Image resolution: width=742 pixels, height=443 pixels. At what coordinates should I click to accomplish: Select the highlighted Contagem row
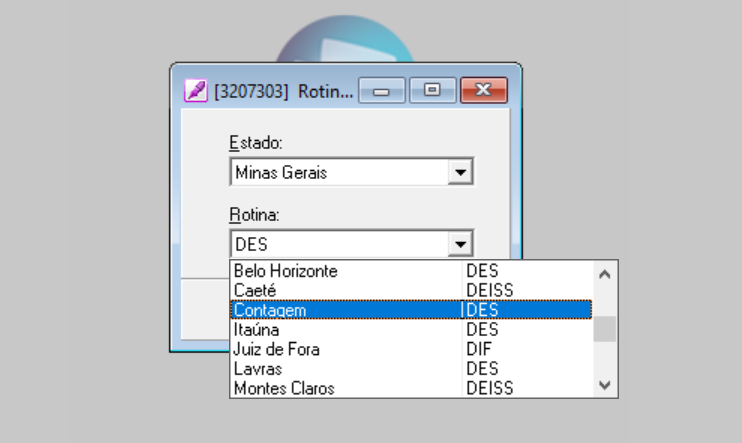tap(411, 310)
